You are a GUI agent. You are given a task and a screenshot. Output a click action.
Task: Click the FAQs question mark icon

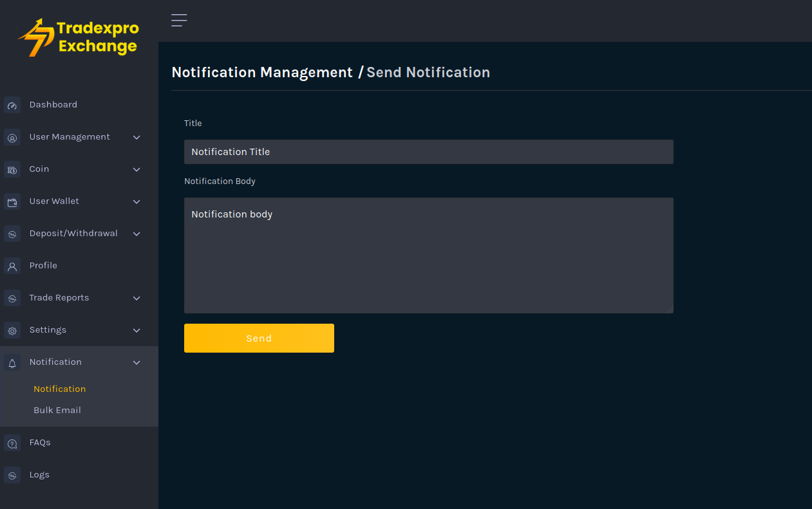[x=12, y=443]
